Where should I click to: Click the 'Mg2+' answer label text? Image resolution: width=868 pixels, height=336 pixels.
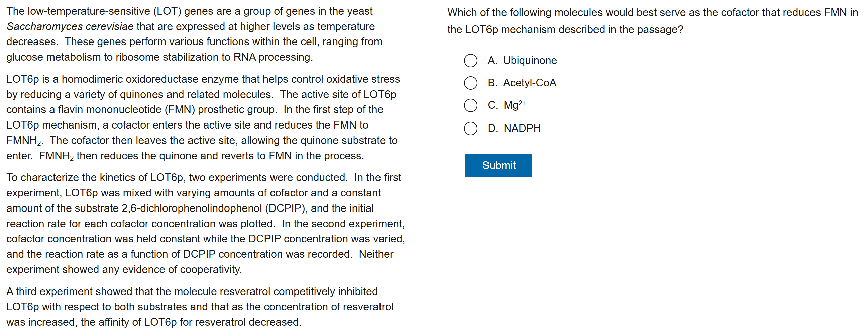(x=514, y=105)
